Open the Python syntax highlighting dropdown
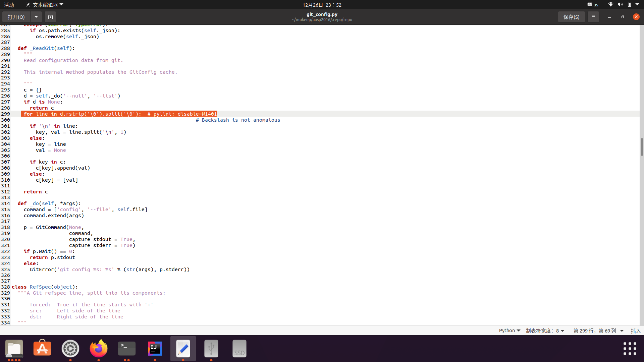This screenshot has width=644, height=362. (509, 330)
